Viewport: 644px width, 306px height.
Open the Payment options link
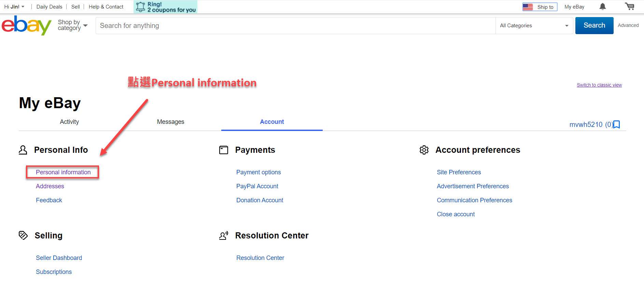point(258,172)
